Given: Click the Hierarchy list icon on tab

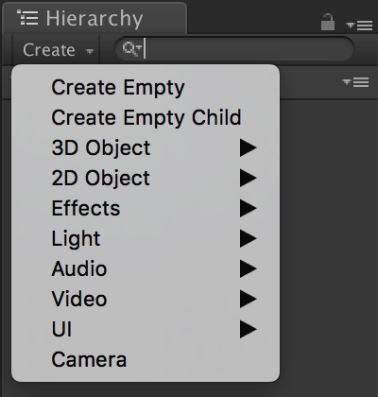Looking at the screenshot, I should [28, 18].
